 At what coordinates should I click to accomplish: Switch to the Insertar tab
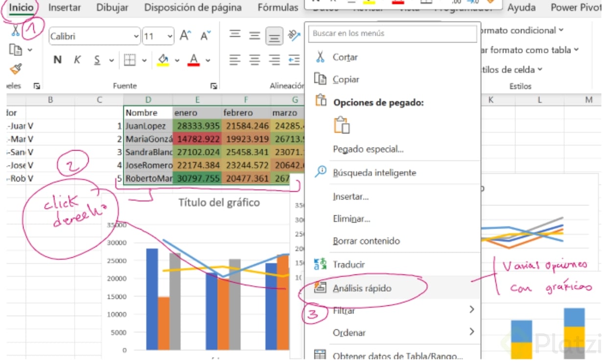tap(65, 7)
